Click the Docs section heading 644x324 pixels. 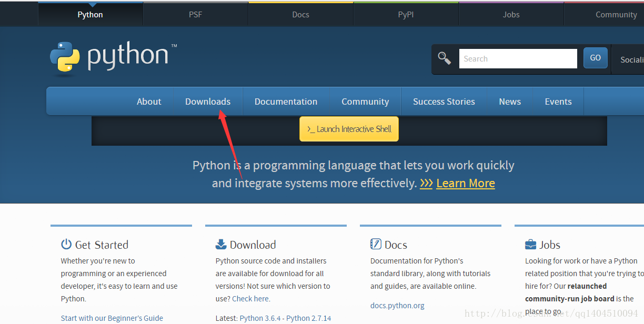tap(396, 245)
